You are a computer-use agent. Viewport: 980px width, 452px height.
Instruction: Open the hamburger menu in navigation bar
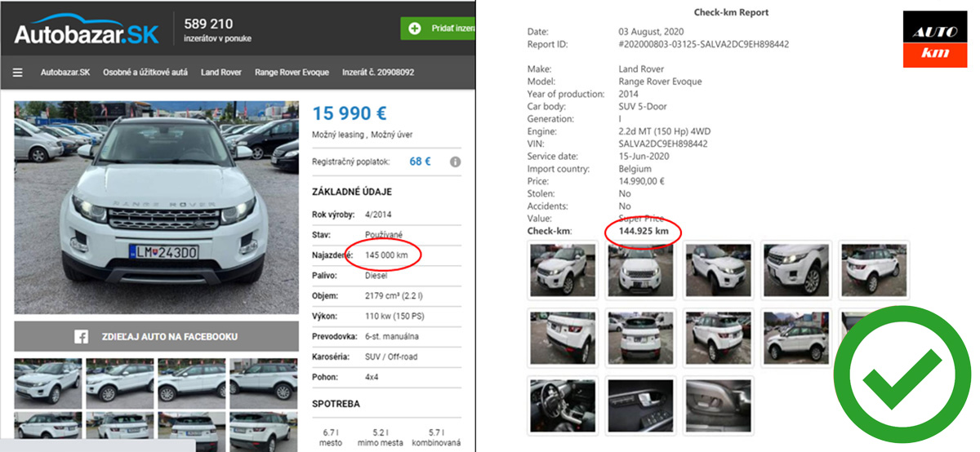click(18, 73)
